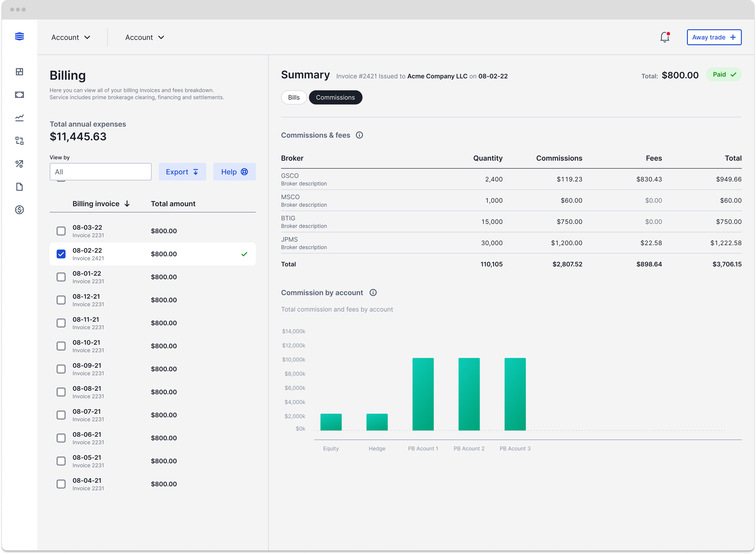
Task: Switch to the Bills tab
Action: [294, 97]
